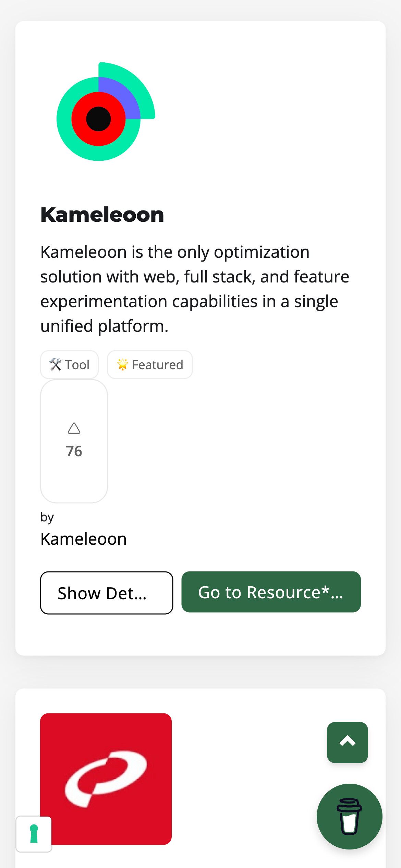401x868 pixels.
Task: Open the Buy Me a Coffee cup widget
Action: [x=349, y=816]
